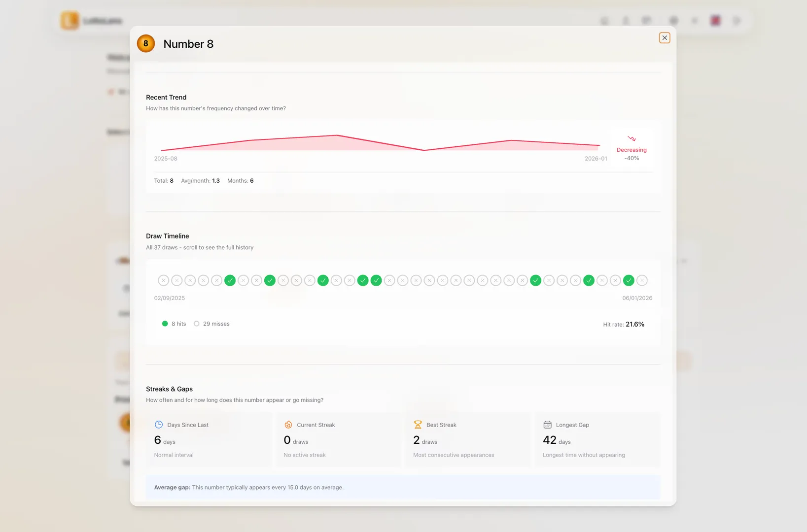Click the 2026-01 chart end label
The height and width of the screenshot is (532, 807).
pos(596,159)
